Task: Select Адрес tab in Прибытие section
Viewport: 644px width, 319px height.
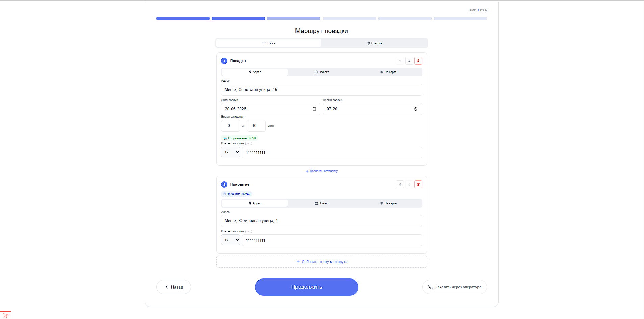Action: (x=255, y=203)
